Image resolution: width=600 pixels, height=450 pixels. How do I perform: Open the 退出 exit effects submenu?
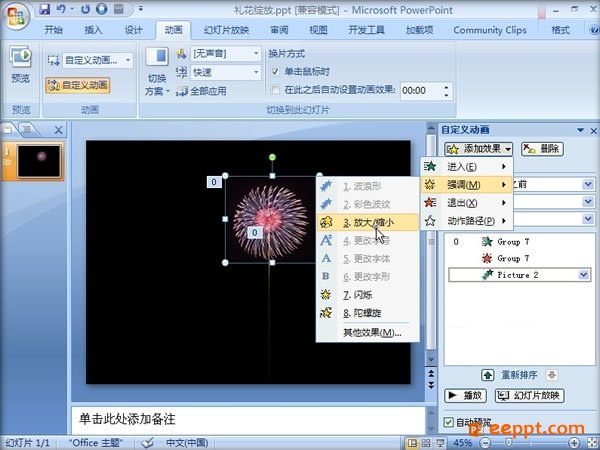pyautogui.click(x=466, y=203)
